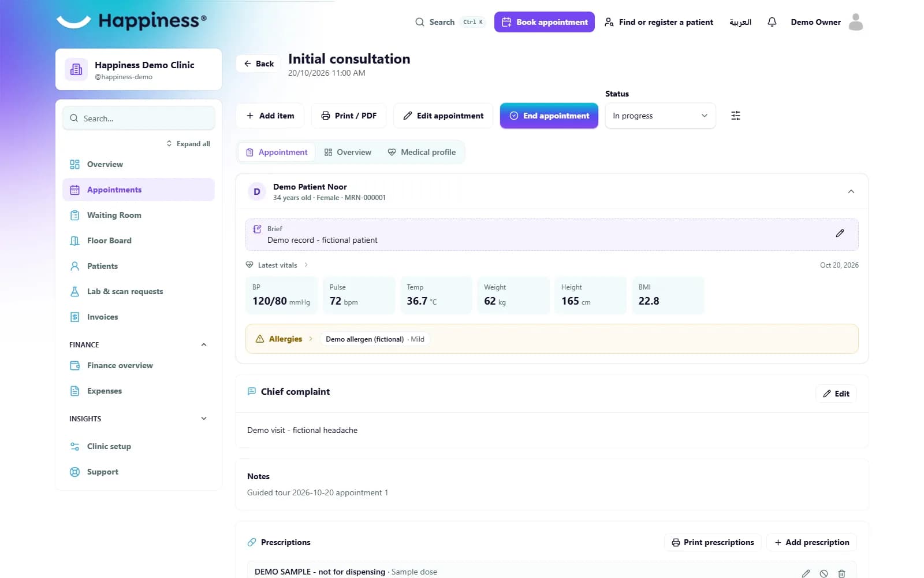The image size is (924, 578).
Task: Click Book appointment
Action: (544, 22)
